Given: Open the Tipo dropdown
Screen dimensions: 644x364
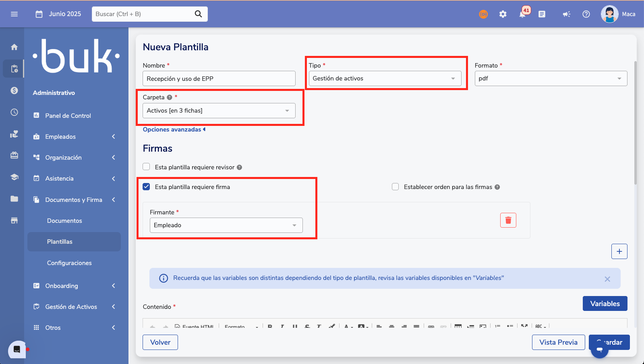Looking at the screenshot, I should 385,78.
